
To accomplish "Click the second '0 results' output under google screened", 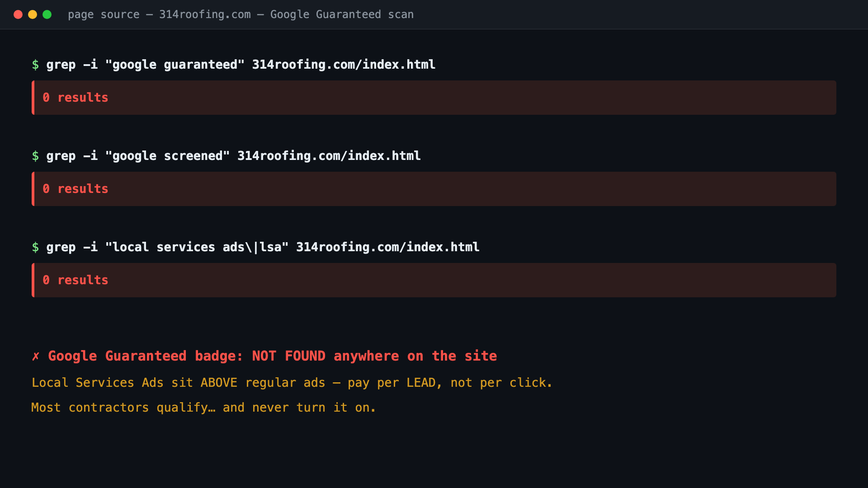I will click(x=434, y=189).
